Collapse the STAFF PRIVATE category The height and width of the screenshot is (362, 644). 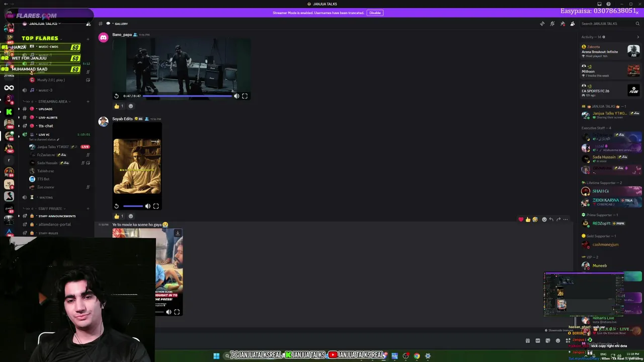click(50, 209)
